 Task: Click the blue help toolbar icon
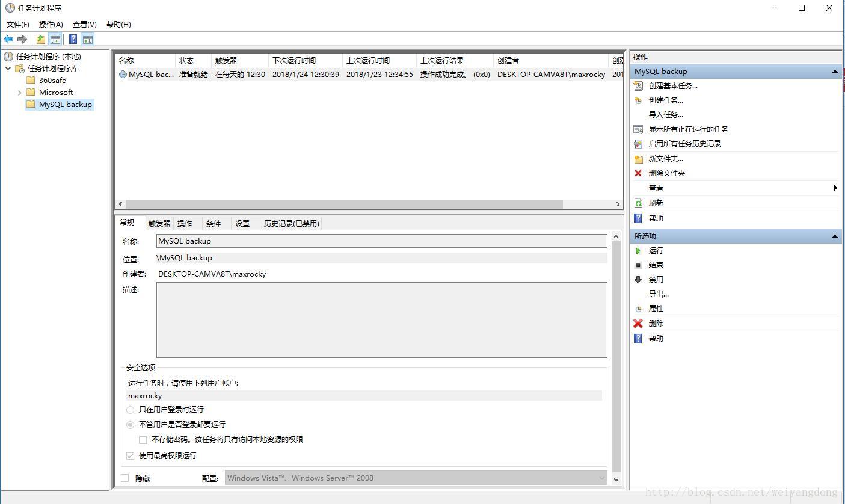pos(73,40)
